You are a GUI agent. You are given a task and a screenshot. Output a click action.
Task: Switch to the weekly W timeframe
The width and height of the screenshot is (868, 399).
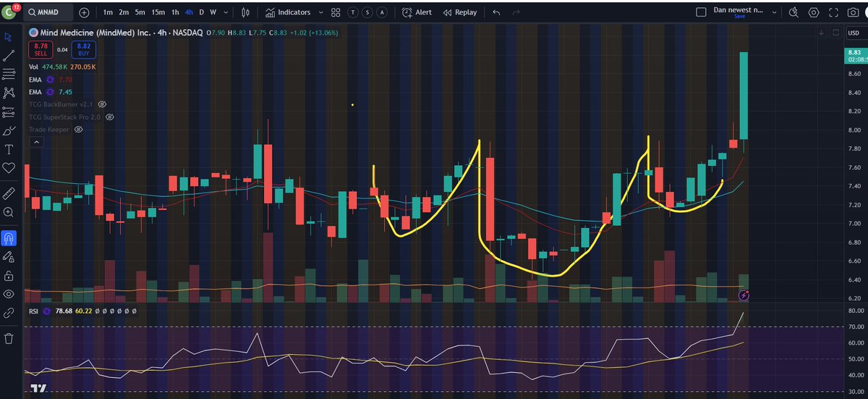213,12
